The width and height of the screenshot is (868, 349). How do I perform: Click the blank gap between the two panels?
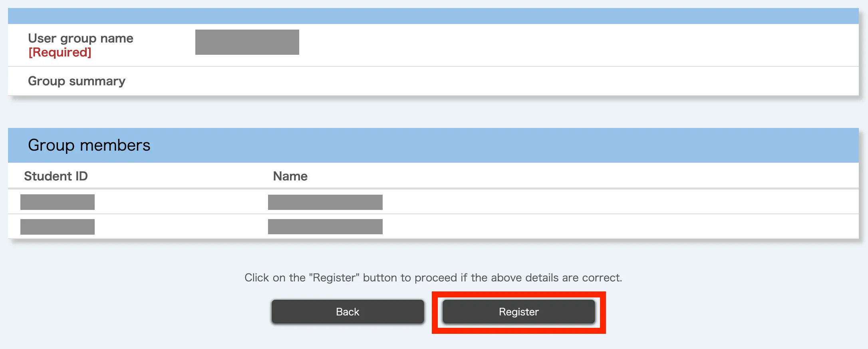coord(433,112)
